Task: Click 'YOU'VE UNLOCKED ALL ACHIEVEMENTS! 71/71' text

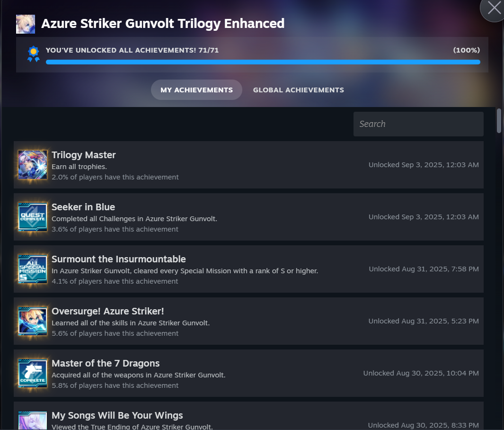Action: pos(132,50)
